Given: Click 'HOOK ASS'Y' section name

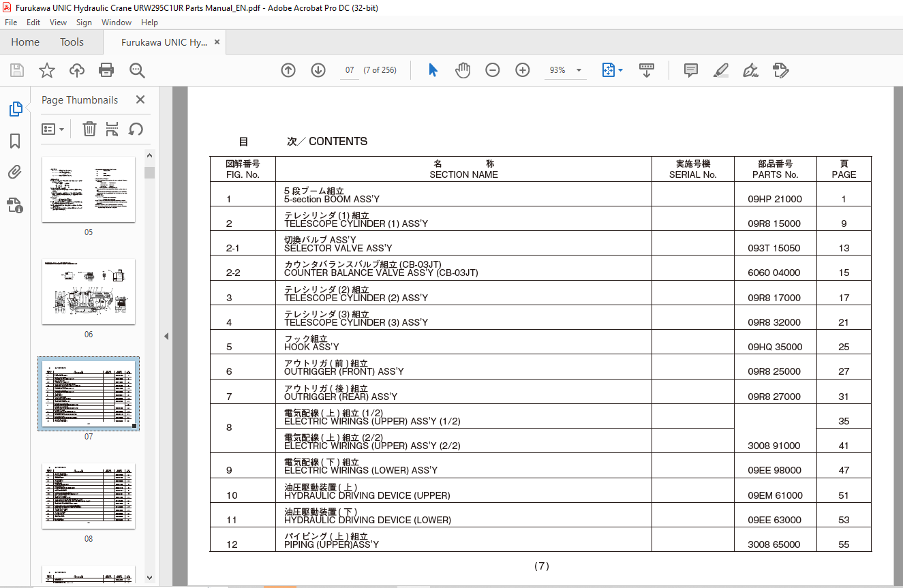Looking at the screenshot, I should pos(311,347).
